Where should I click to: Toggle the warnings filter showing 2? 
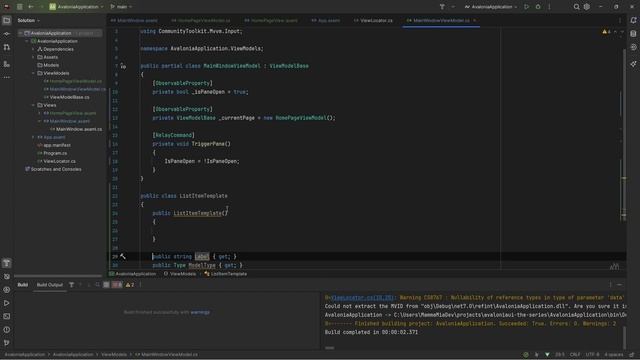(130, 285)
